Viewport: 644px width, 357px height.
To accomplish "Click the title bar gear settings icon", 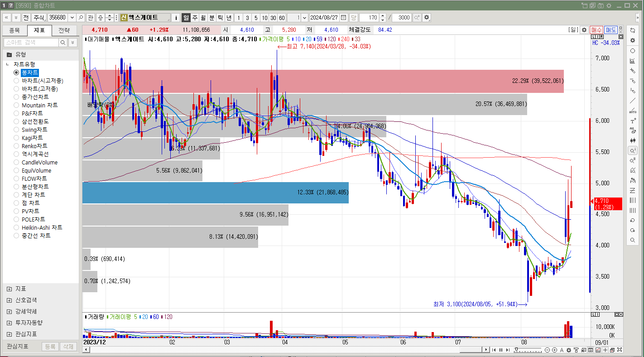I will coord(609,5).
